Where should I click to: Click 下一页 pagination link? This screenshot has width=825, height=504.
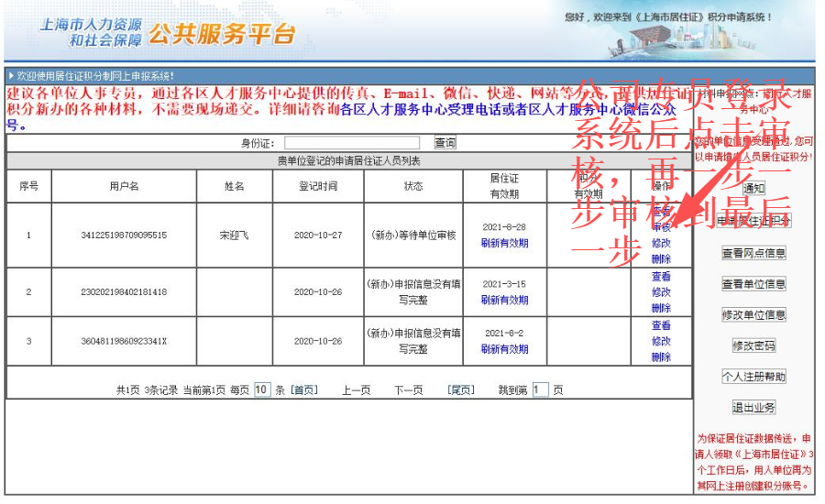click(x=409, y=389)
